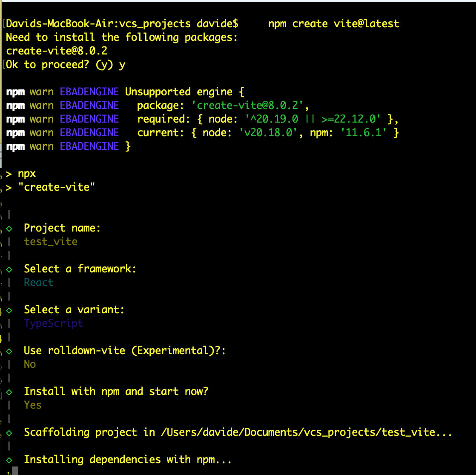
Task: Click the diamond marker beside Select a variant
Action: click(x=9, y=310)
